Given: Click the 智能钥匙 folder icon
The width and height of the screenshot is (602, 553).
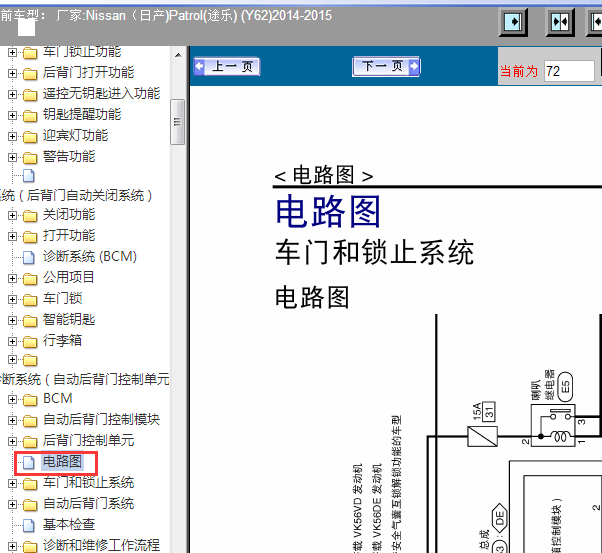Looking at the screenshot, I should [30, 321].
